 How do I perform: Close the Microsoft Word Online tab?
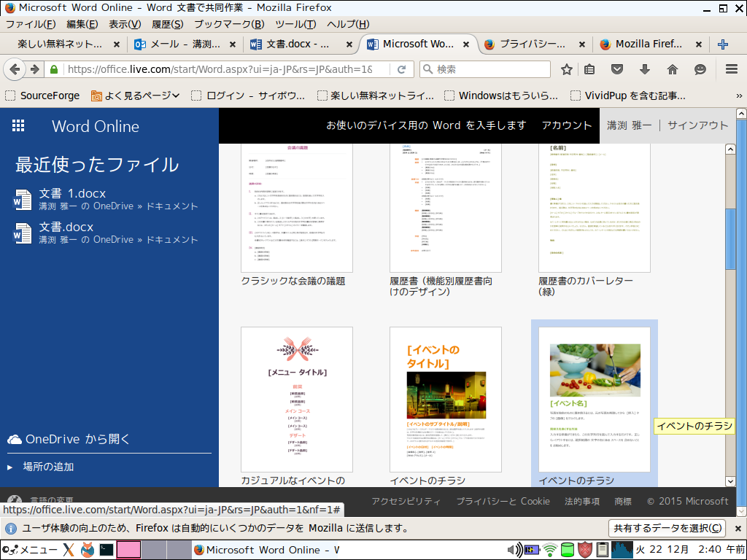click(466, 44)
